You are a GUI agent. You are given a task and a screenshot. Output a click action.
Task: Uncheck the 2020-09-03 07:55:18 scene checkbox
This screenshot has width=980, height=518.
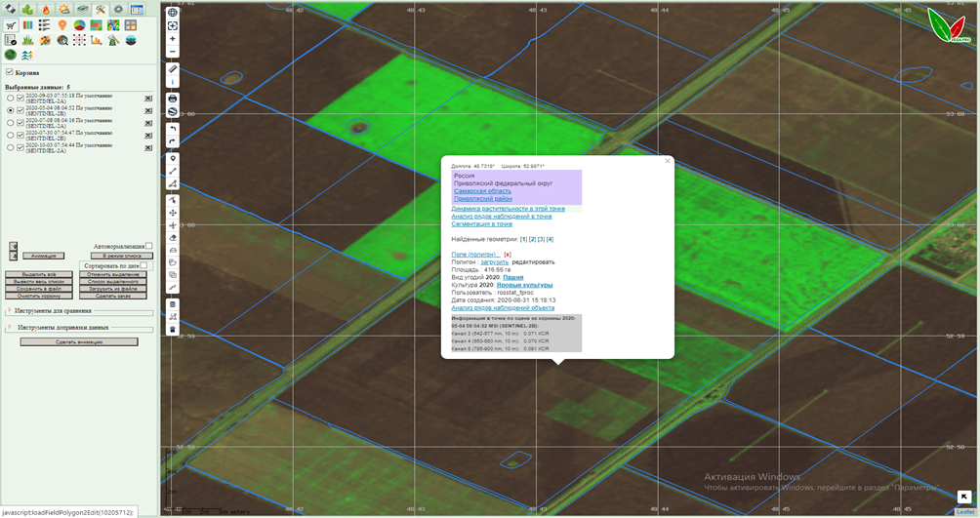point(20,99)
